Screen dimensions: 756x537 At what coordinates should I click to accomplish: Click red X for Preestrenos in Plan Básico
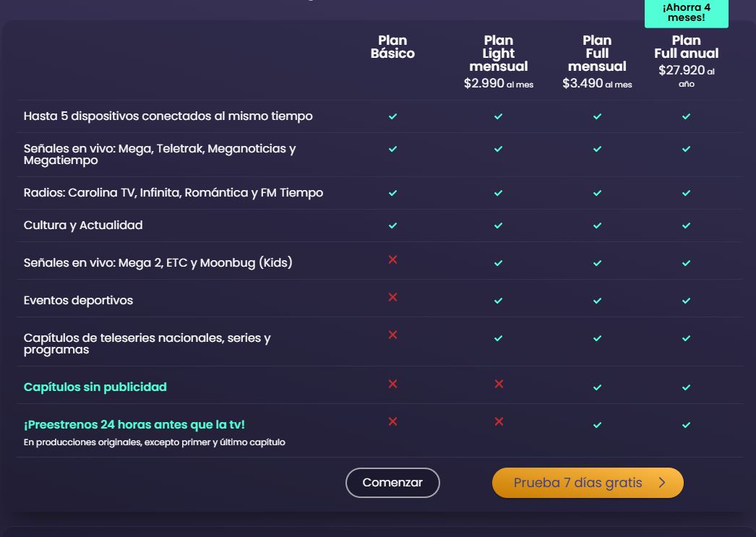coord(392,421)
